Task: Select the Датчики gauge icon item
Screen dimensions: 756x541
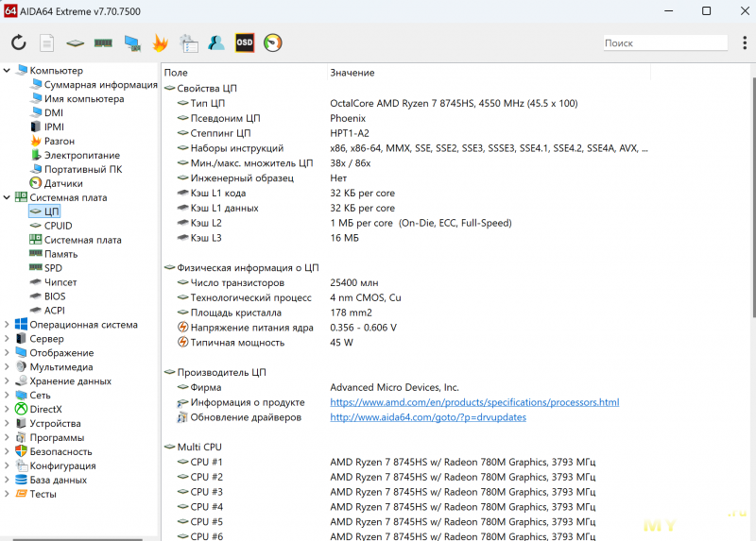Action: tap(57, 183)
